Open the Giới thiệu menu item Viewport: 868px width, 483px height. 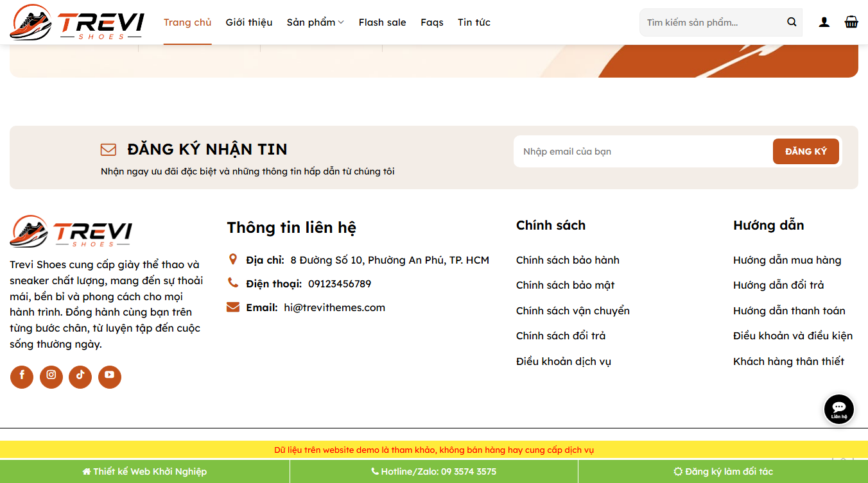coord(249,22)
